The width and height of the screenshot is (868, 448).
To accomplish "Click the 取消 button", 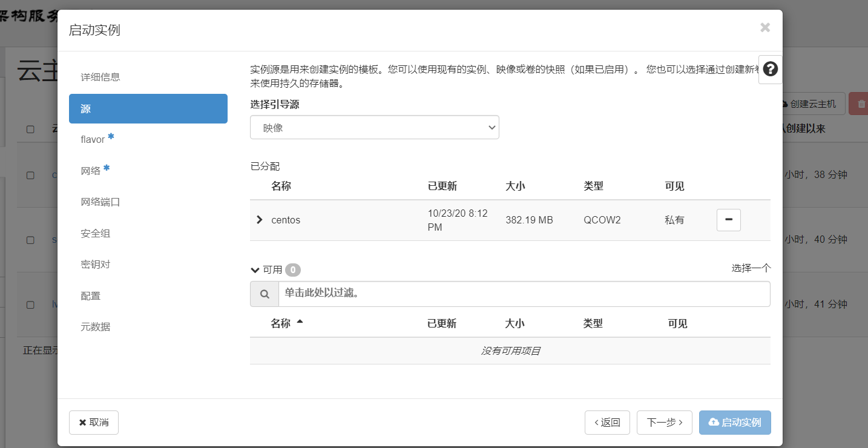I will [94, 423].
